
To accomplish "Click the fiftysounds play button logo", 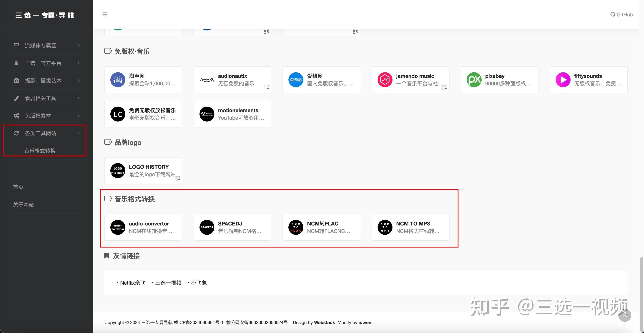I will tap(563, 79).
